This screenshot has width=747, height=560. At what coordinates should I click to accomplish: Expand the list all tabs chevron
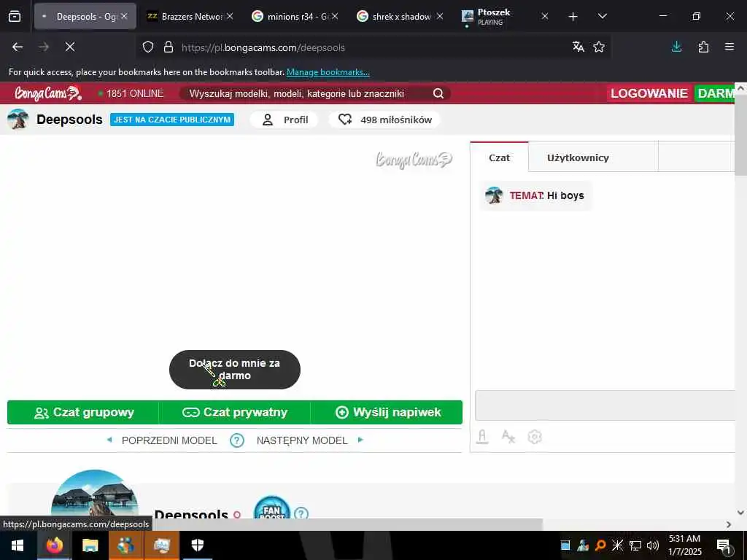click(602, 17)
